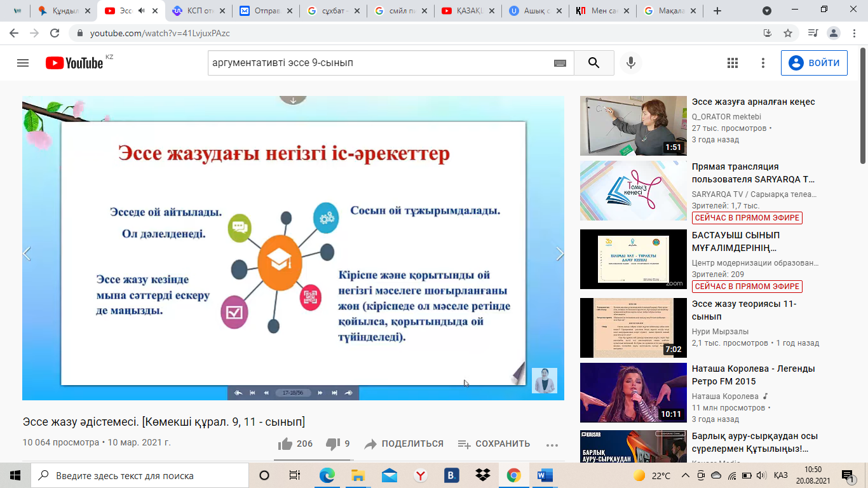The image size is (868, 488).
Task: Open File Explorer from the taskbar
Action: click(x=358, y=475)
